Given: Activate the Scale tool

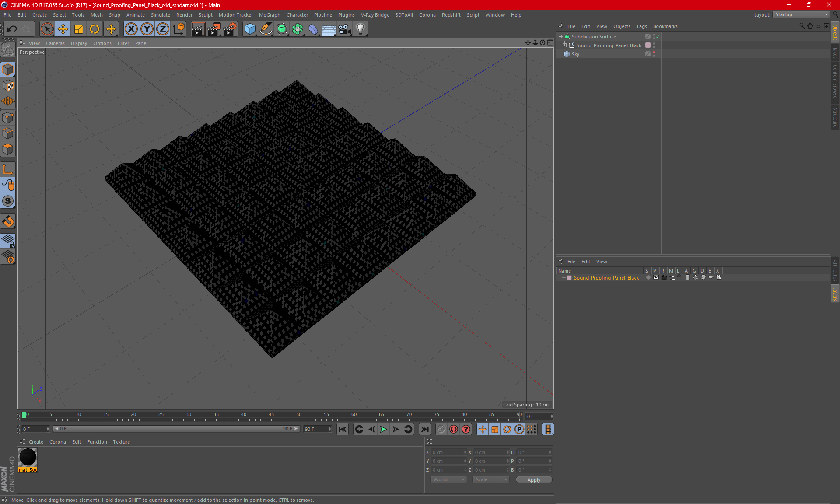Looking at the screenshot, I should pos(79,29).
